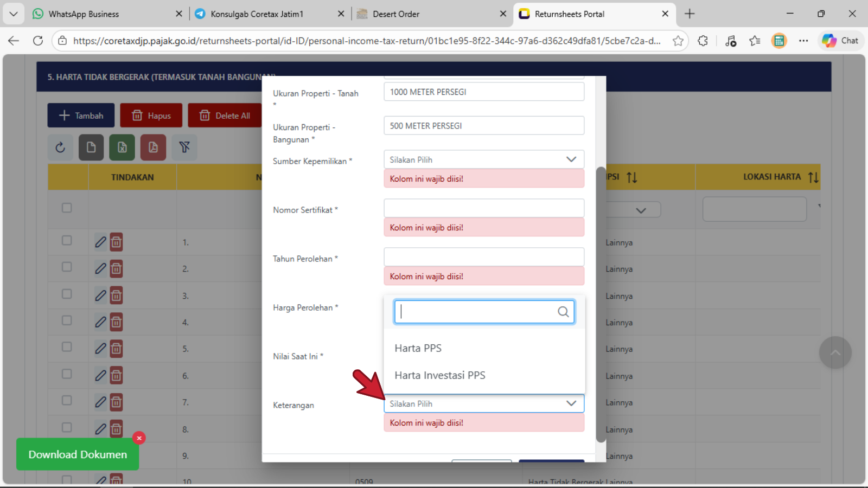Click pencil edit icon on row 1
This screenshot has width=868, height=488.
click(100, 242)
